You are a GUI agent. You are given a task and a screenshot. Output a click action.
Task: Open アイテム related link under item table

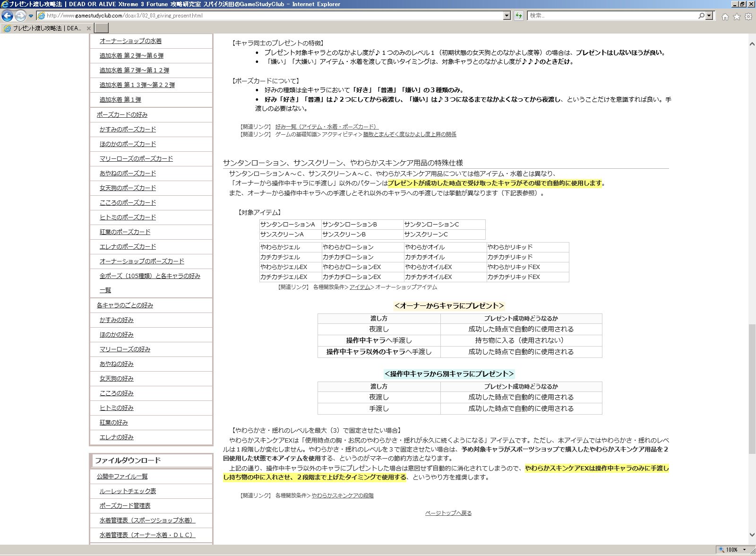coord(360,287)
